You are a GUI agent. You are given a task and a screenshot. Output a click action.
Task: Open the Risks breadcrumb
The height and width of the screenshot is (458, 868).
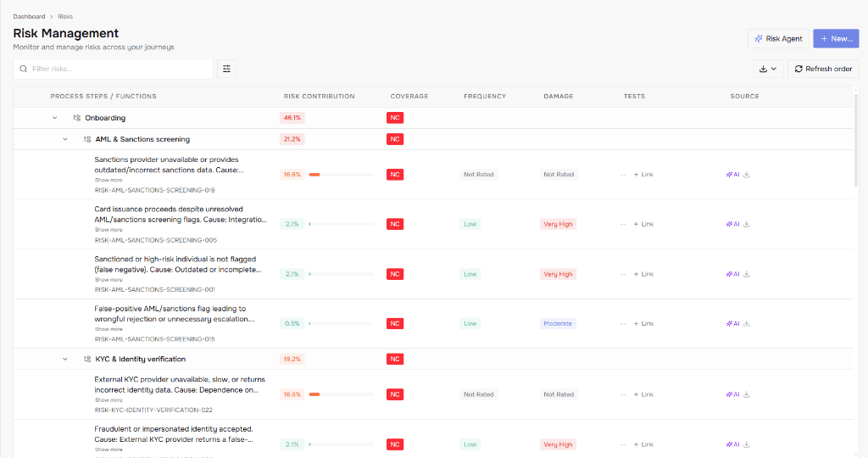click(65, 17)
